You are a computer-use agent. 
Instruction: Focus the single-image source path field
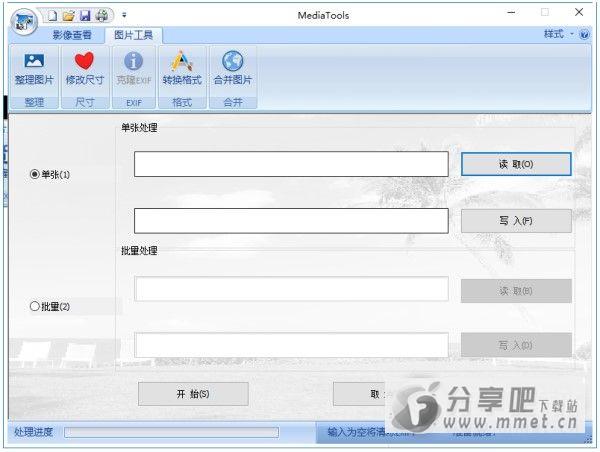(291, 164)
